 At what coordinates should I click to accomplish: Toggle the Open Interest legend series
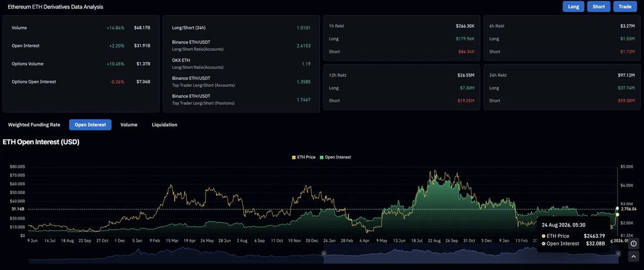click(x=336, y=157)
